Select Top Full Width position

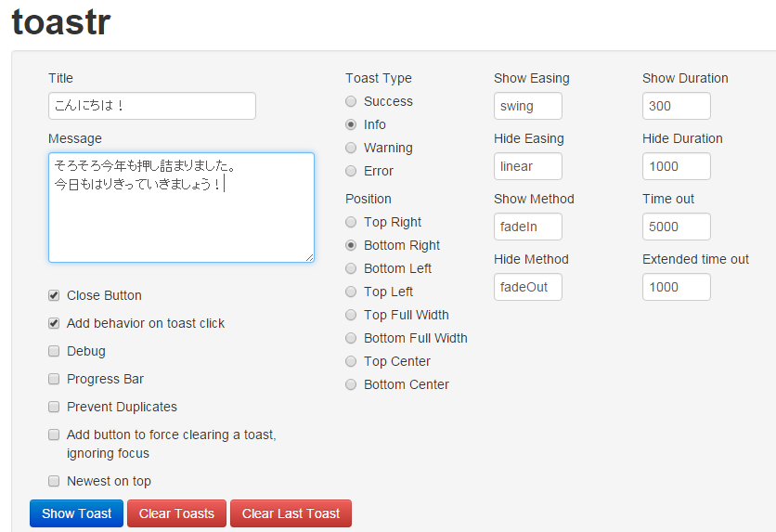coord(351,315)
